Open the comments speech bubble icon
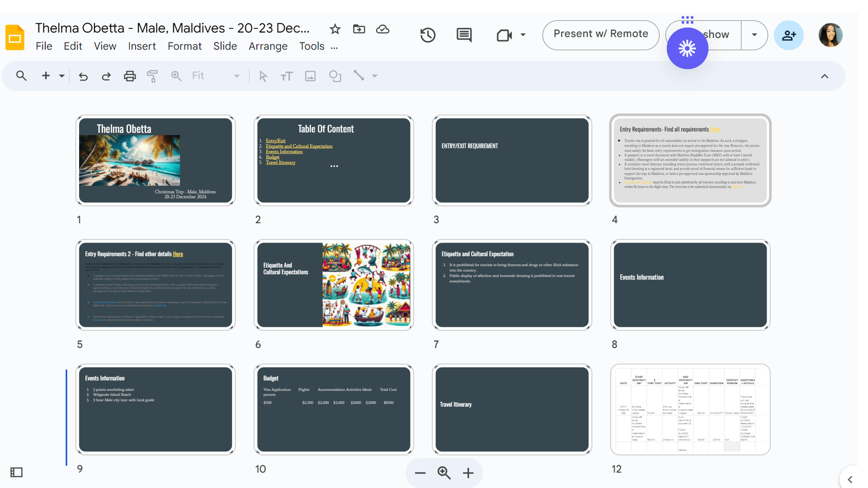Image resolution: width=868 pixels, height=488 pixels. (x=464, y=35)
